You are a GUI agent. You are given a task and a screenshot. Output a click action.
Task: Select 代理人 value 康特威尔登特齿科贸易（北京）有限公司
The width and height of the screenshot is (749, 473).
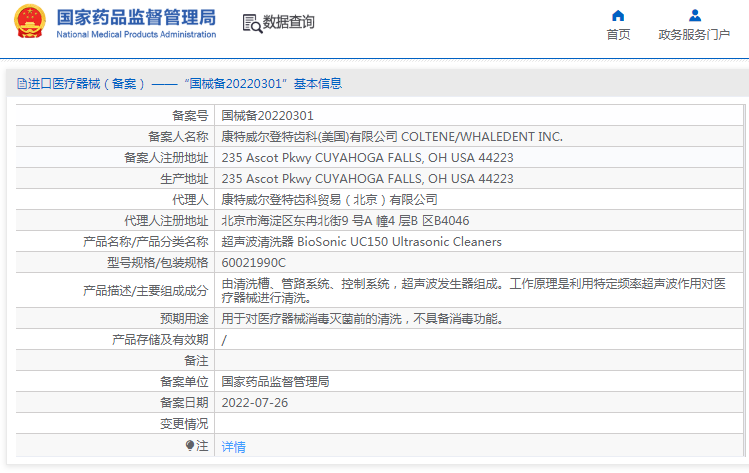(330, 200)
